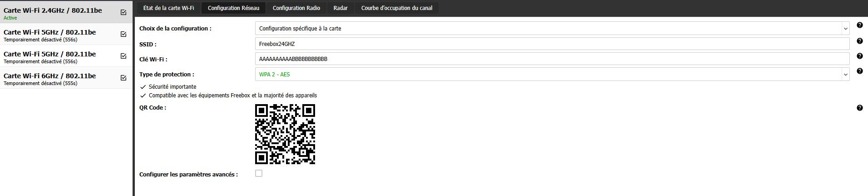Switch to État de la carte Wi-Fi tab
868x196 pixels.
[168, 8]
